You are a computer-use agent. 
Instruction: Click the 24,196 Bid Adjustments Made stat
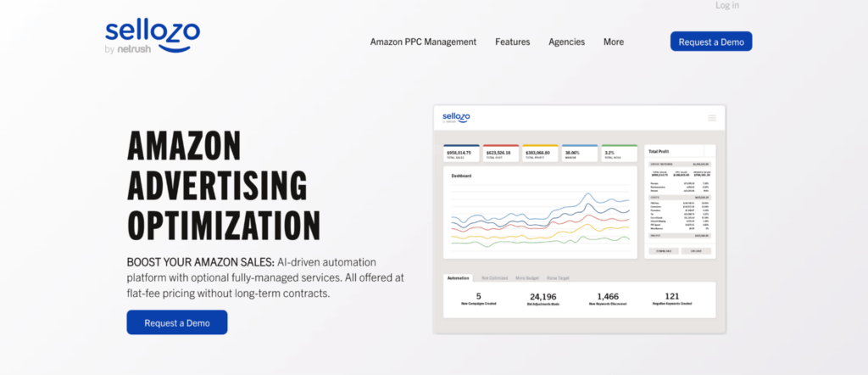[543, 299]
